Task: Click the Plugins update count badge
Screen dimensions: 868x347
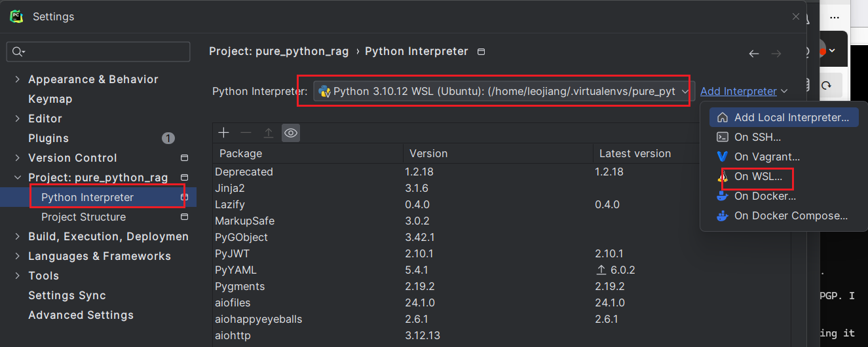Action: click(168, 138)
